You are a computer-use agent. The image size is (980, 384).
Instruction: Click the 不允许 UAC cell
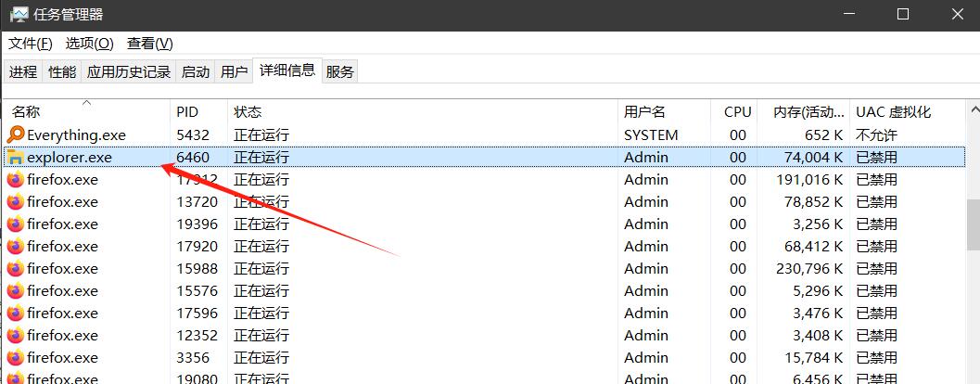point(876,135)
